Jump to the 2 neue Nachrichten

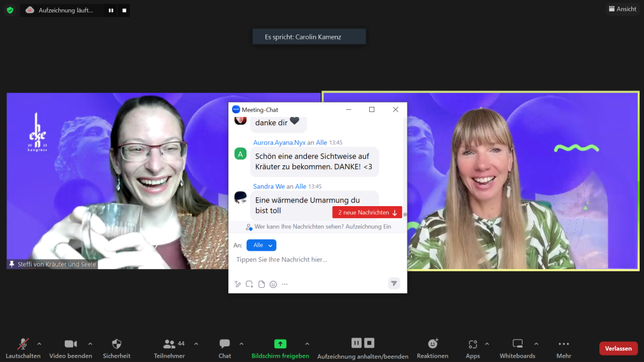tap(367, 212)
